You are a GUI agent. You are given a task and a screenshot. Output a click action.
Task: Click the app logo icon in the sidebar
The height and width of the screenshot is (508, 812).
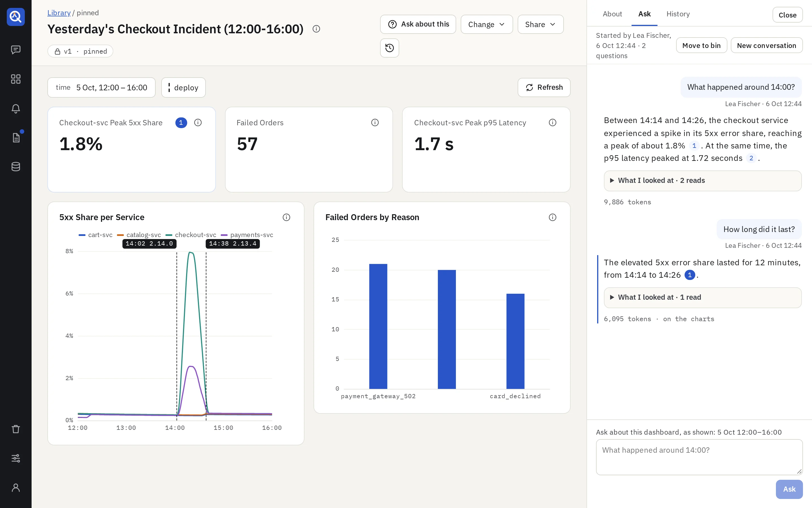[16, 16]
